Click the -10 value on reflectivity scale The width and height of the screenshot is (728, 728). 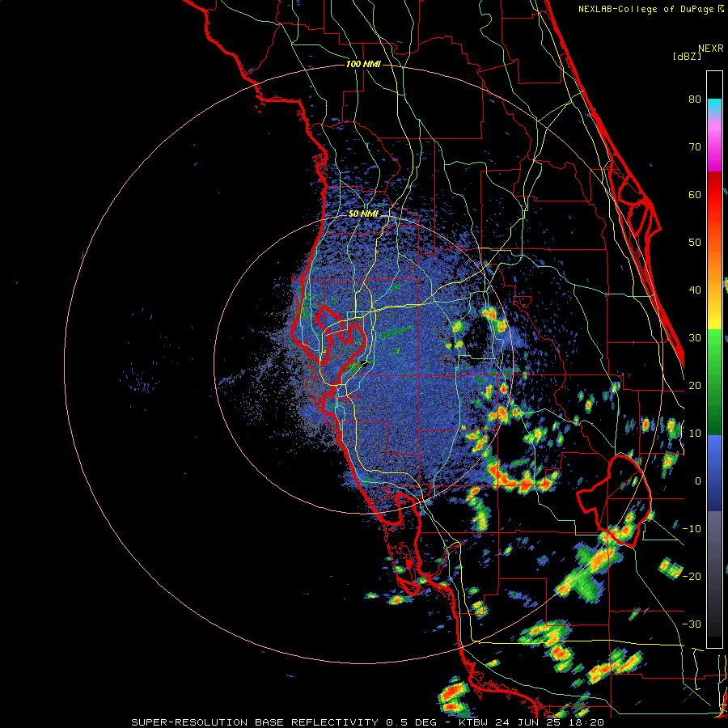pos(692,529)
